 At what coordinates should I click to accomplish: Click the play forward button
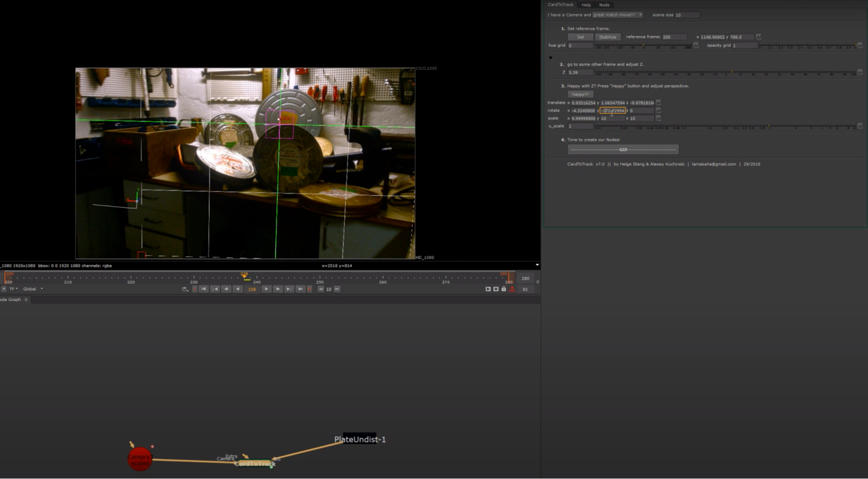[266, 289]
